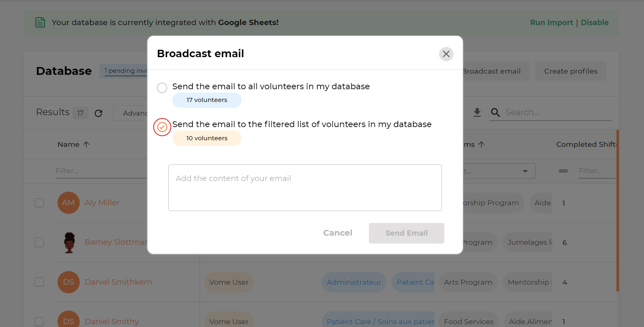The image size is (644, 327).
Task: Check the Daniel Smithkern row checkbox
Action: click(39, 282)
